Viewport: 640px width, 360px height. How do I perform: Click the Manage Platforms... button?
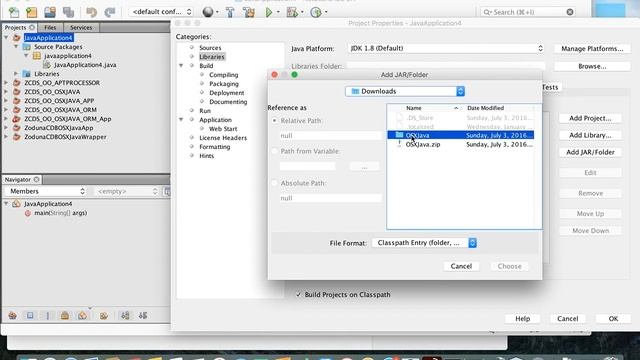click(592, 49)
